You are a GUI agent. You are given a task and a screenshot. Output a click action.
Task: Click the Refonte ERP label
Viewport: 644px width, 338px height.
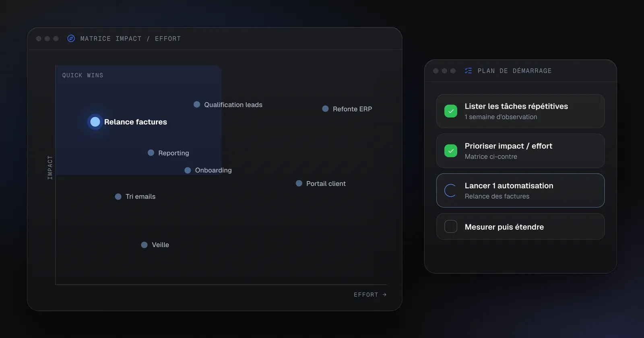point(352,109)
